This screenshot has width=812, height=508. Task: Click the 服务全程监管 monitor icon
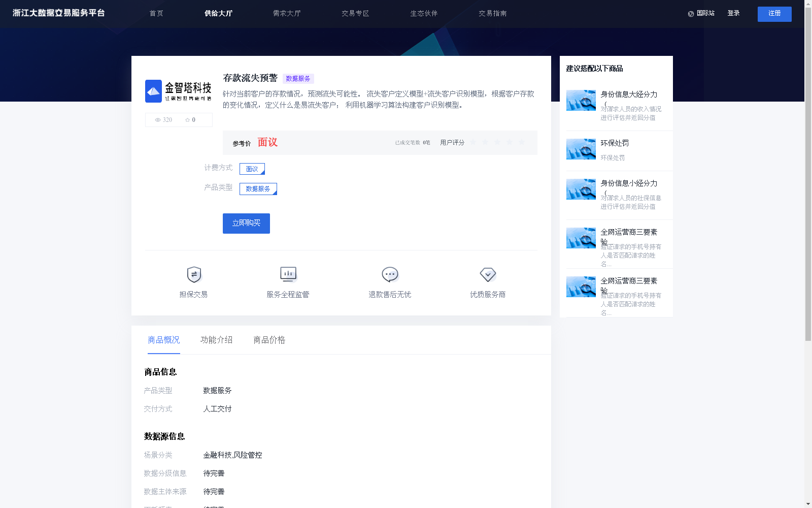pyautogui.click(x=288, y=274)
